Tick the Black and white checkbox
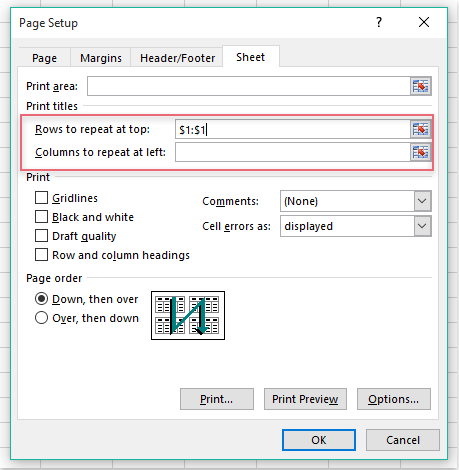Screen dimensions: 459x470 pos(41,217)
